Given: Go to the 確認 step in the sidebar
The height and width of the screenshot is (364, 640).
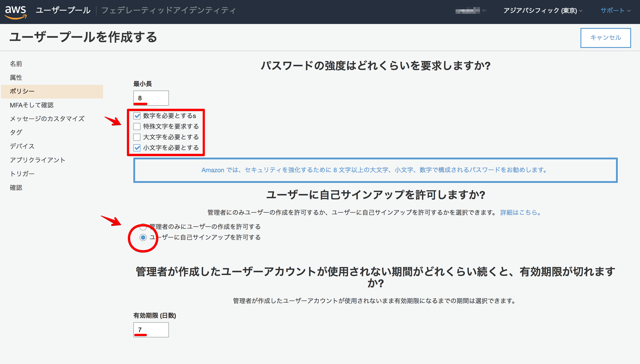Looking at the screenshot, I should tap(16, 188).
